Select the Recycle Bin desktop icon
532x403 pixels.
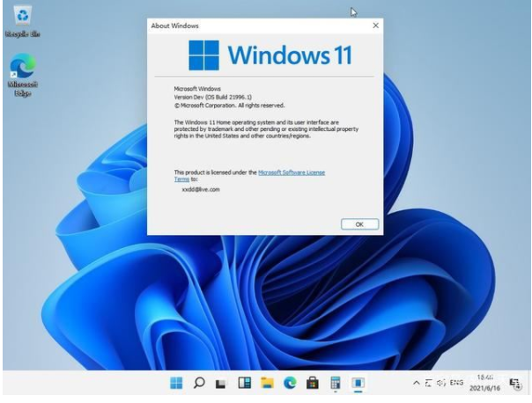(x=23, y=22)
